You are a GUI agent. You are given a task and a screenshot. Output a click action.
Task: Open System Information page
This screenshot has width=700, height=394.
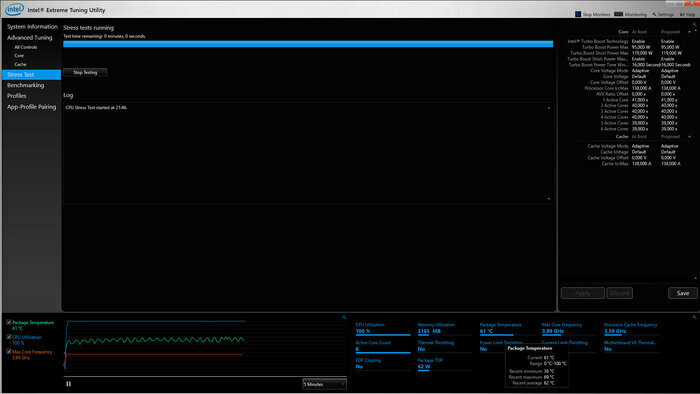tap(32, 27)
